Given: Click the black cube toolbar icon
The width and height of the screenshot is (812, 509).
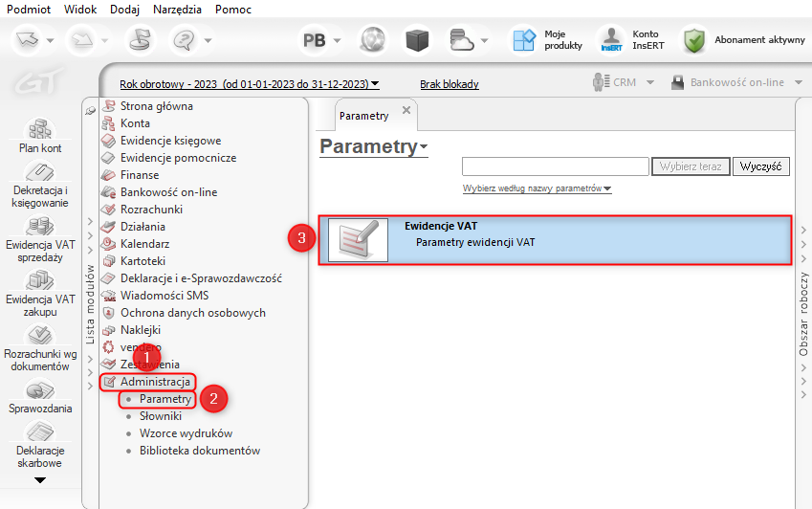Looking at the screenshot, I should coord(417,40).
